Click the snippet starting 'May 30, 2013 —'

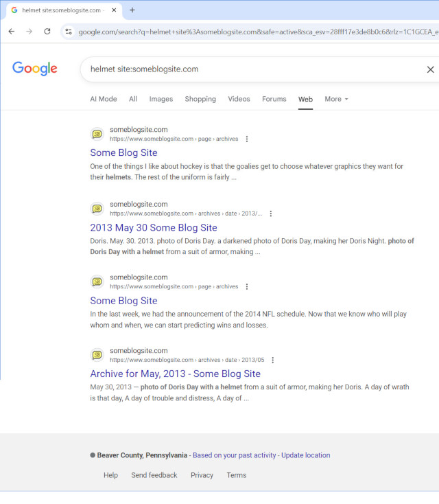(x=250, y=393)
